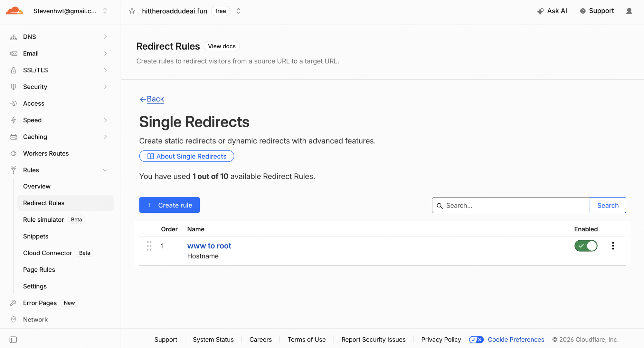Select Redirect Rules in sidebar
Screen dimensions: 644x348
66,203
